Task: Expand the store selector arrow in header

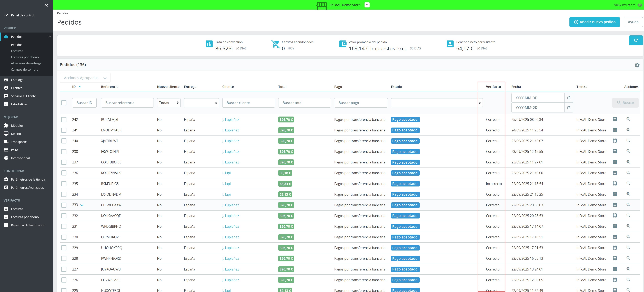Action: click(x=367, y=5)
